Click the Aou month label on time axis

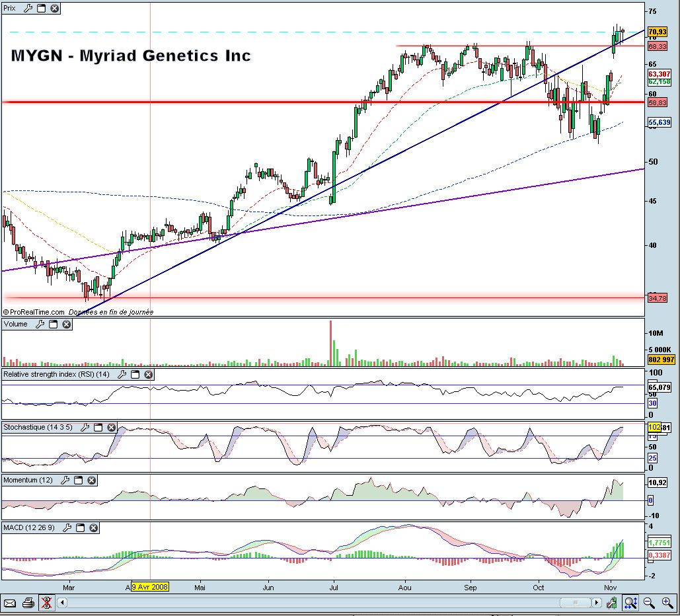pyautogui.click(x=404, y=588)
